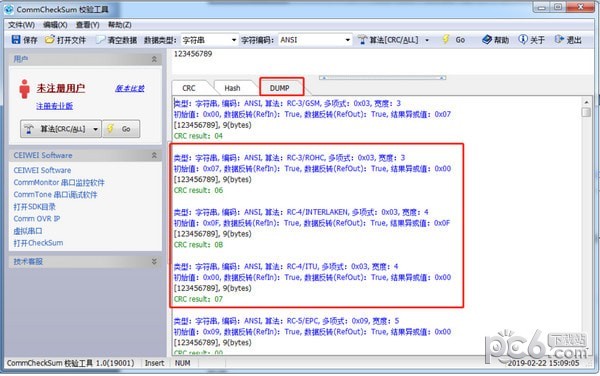This screenshot has height=376, width=600.
Task: Open Help (帮助) from the toolbar
Action: pyautogui.click(x=496, y=40)
